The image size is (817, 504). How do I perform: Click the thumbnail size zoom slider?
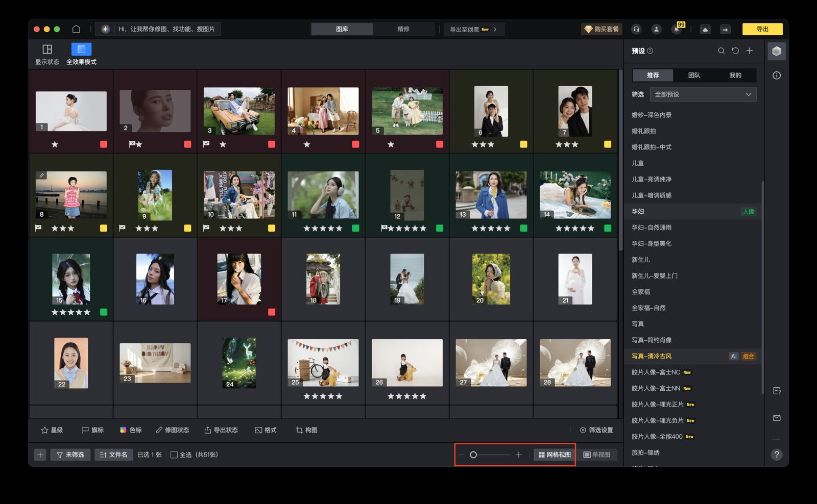pyautogui.click(x=489, y=455)
